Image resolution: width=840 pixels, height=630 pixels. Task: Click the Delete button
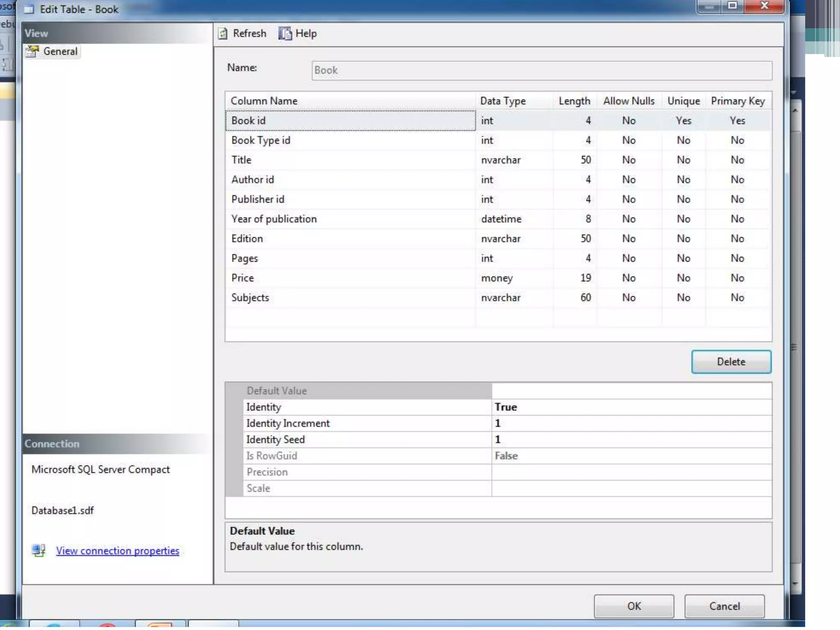(731, 362)
